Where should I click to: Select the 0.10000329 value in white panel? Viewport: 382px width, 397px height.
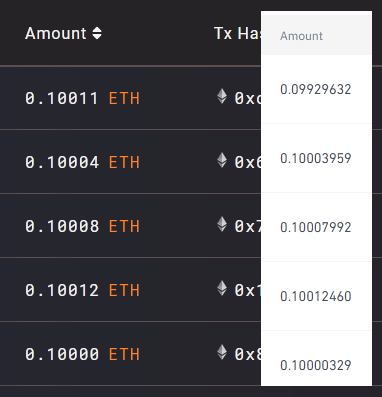pos(316,365)
